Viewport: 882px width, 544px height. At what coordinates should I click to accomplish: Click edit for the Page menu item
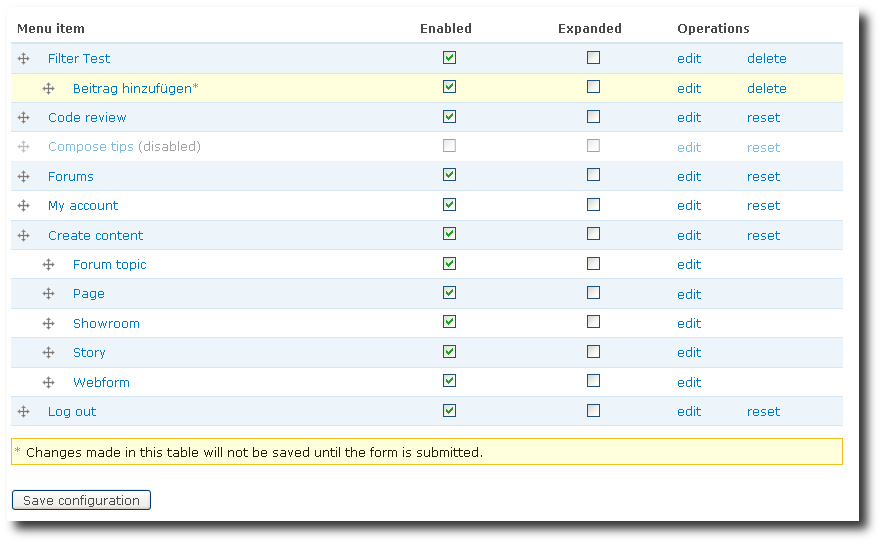tap(689, 295)
